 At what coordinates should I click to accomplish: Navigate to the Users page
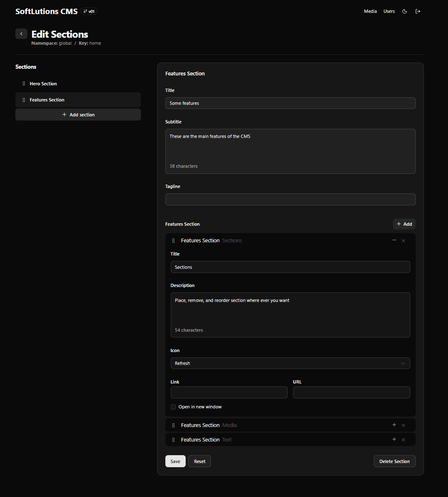coord(389,11)
